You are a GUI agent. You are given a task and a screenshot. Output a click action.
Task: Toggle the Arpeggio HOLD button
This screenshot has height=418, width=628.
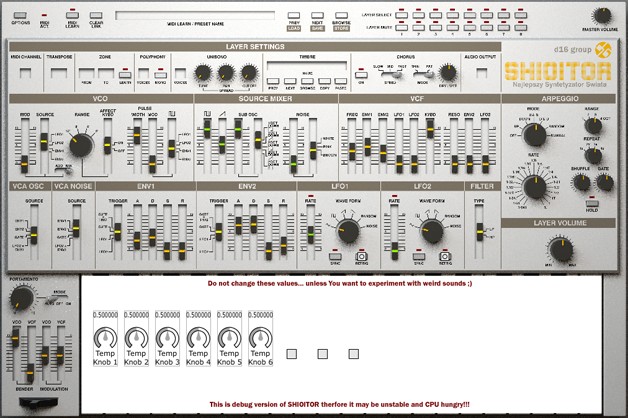pos(592,203)
